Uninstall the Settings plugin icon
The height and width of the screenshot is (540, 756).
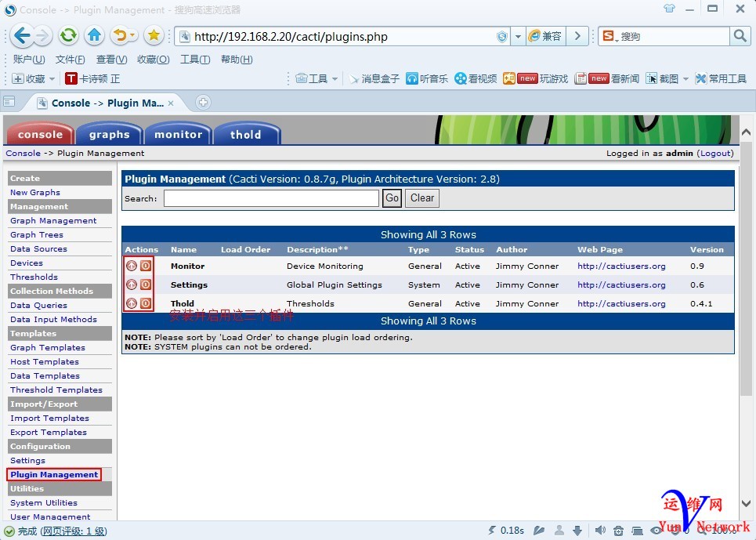coord(132,284)
